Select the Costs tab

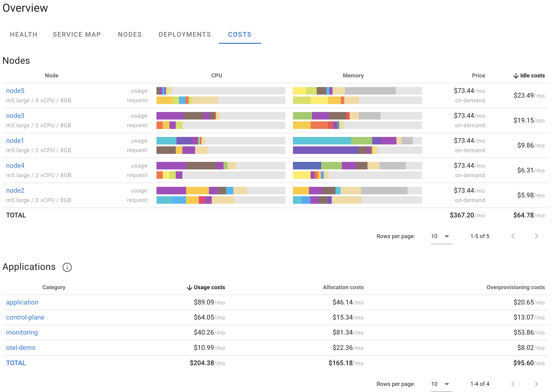(x=240, y=35)
